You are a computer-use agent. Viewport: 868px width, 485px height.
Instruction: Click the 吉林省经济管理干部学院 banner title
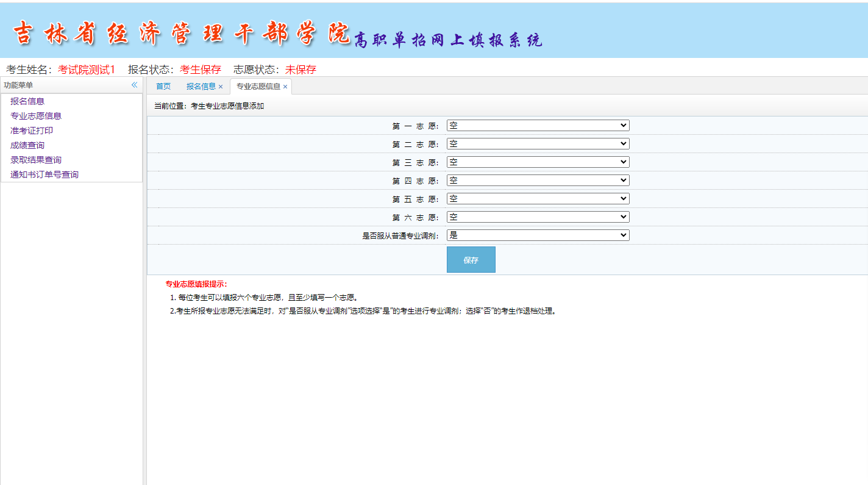tap(182, 33)
